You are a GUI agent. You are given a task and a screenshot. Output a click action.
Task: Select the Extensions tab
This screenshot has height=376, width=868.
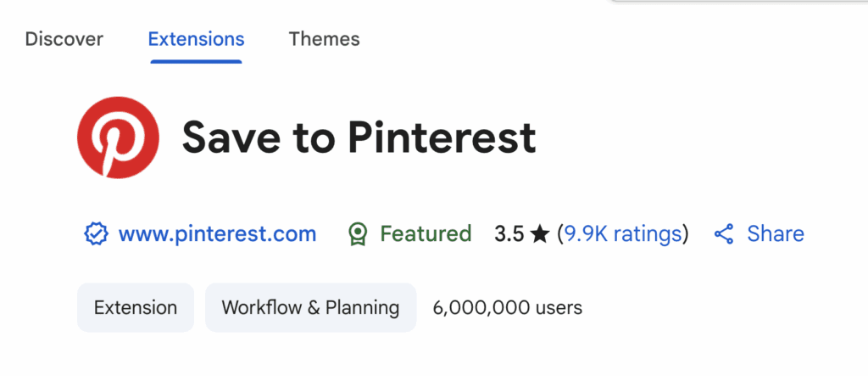tap(196, 39)
